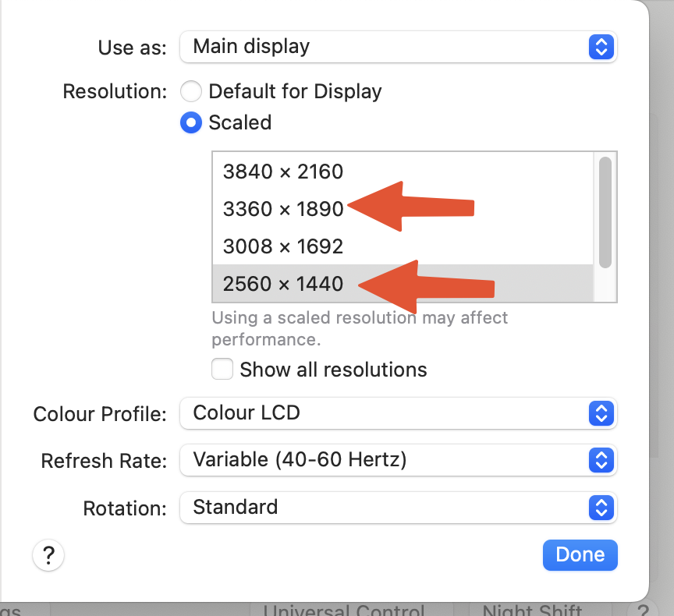This screenshot has width=674, height=616.
Task: Switch to the Universal Control tab
Action: [x=346, y=609]
